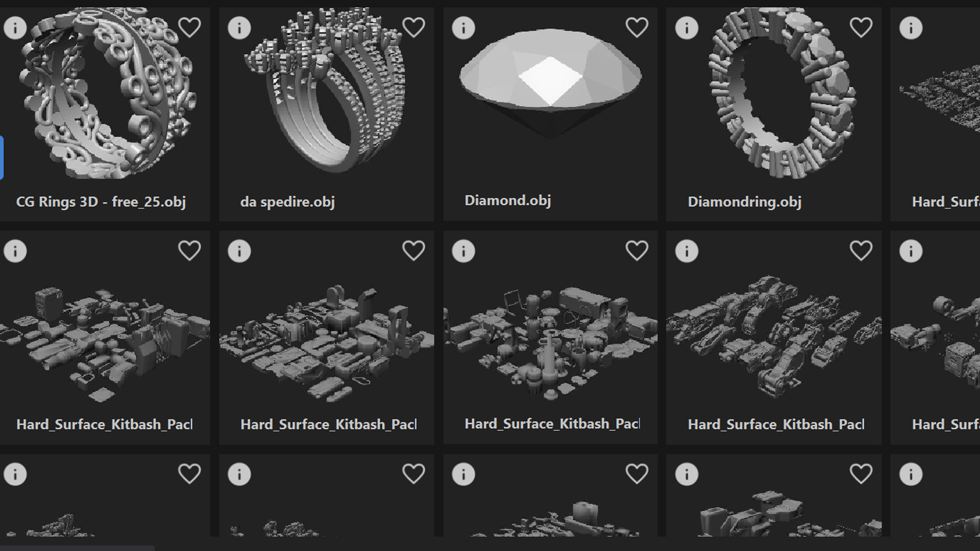Click the Diamond.obj file name label
980x551 pixels.
(x=508, y=201)
